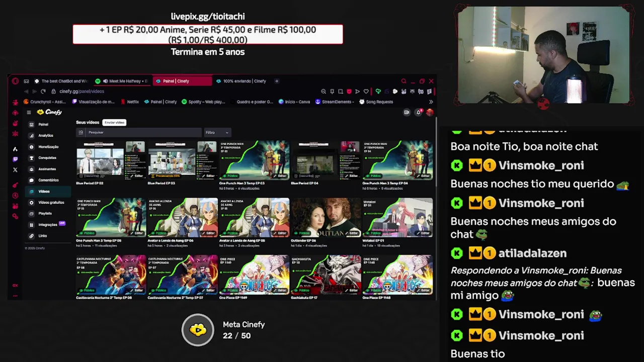Open the Início - Canva bookmark
Image resolution: width=644 pixels, height=362 pixels.
pyautogui.click(x=294, y=102)
